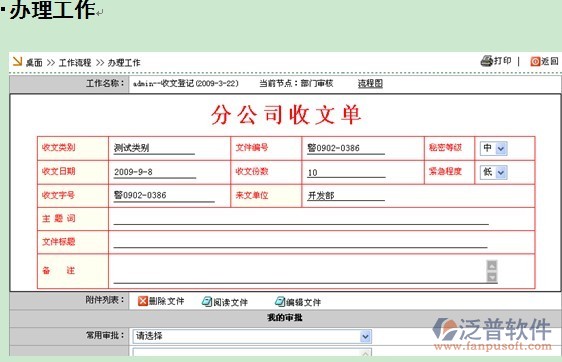Click the 返回 text button
562x362 pixels.
pyautogui.click(x=549, y=61)
